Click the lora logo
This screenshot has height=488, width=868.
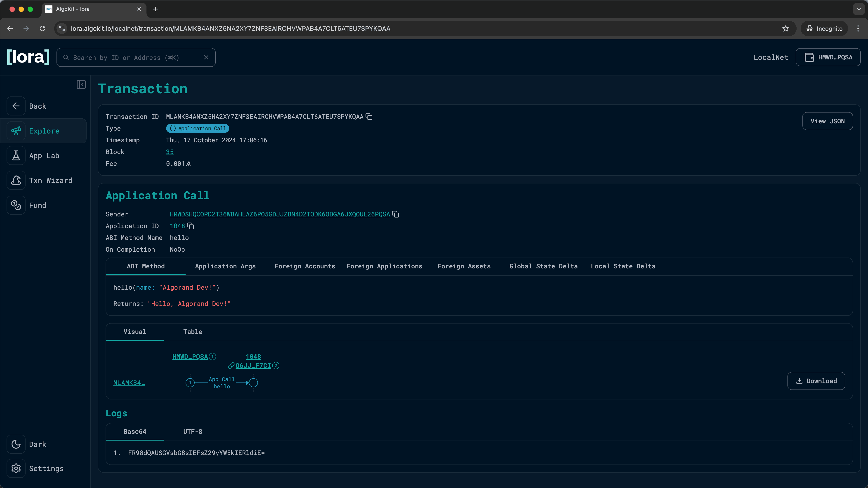pos(28,56)
